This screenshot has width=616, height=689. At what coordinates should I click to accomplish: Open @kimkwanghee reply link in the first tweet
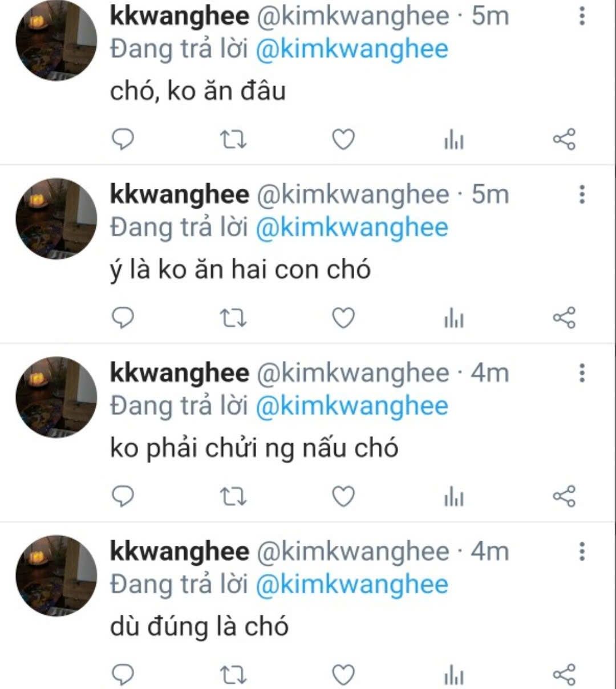[x=352, y=50]
